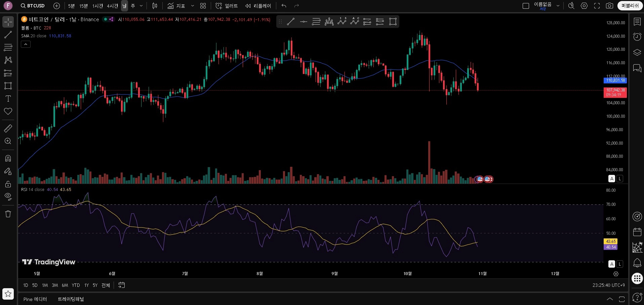644x305 pixels.
Task: Open the alerts clock panel in right sidebar
Action: tap(636, 37)
